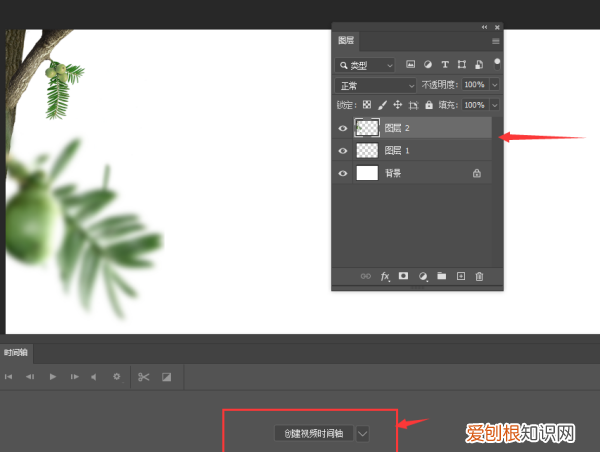Lock all padlock icon
Viewport: 600px width, 452px height.
(x=429, y=105)
